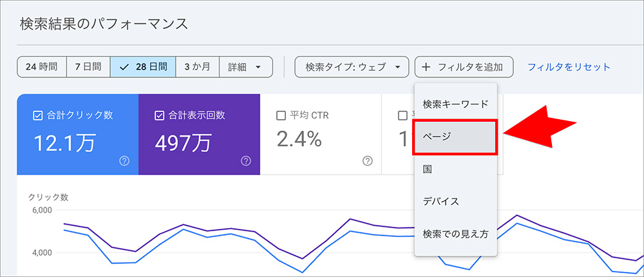Select ページ from the filter menu
The width and height of the screenshot is (644, 277).
[x=455, y=137]
